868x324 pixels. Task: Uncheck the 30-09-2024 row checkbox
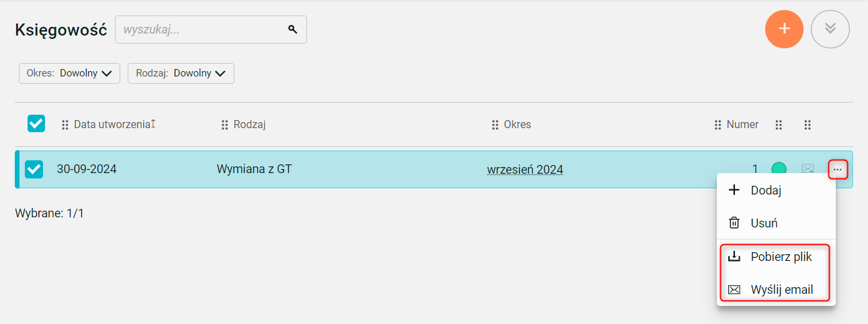coord(34,170)
